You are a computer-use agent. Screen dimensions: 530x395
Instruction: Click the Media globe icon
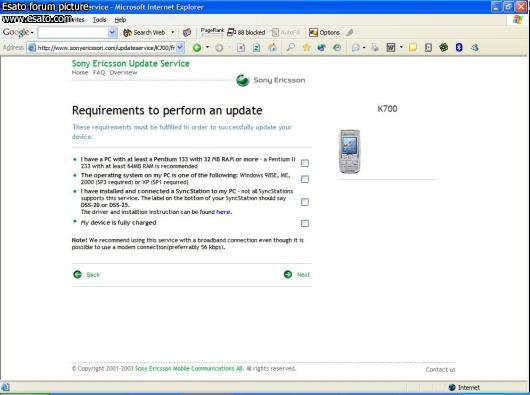tap(321, 48)
